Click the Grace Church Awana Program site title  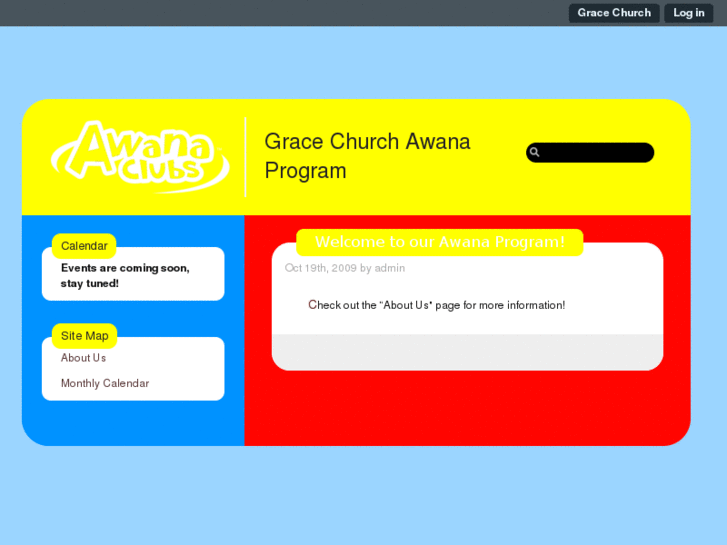coord(367,156)
